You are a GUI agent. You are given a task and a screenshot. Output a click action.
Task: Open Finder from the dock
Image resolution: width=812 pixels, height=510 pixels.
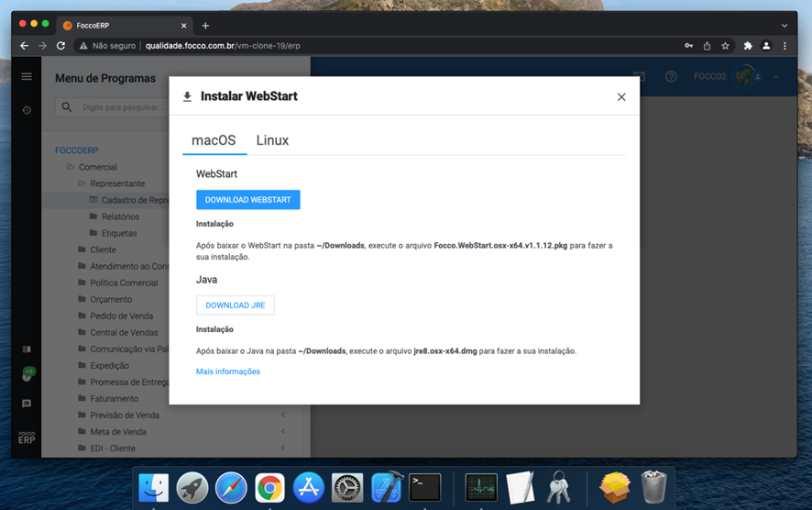(x=154, y=488)
